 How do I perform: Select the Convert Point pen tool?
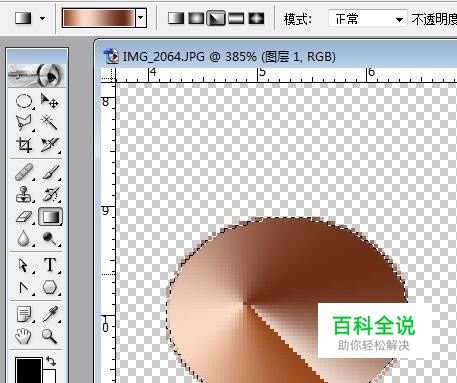point(24,287)
